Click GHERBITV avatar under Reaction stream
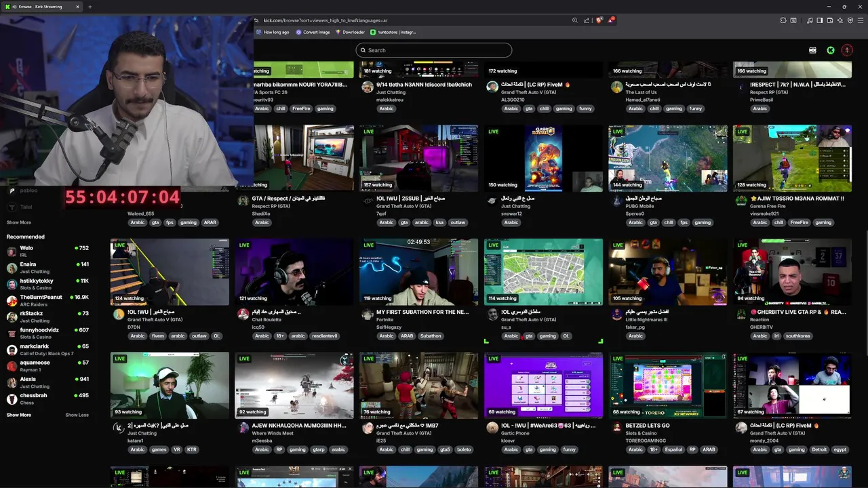Image resolution: width=868 pixels, height=488 pixels. coord(741,314)
